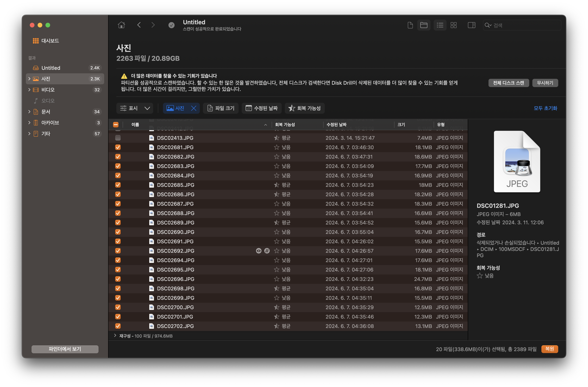Click the file view icon
This screenshot has height=387, width=588.
pyautogui.click(x=410, y=25)
